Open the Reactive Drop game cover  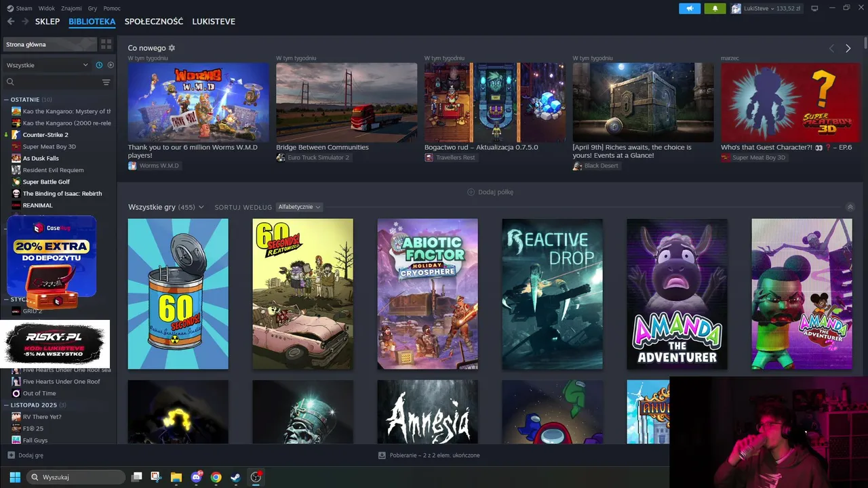[x=552, y=293]
